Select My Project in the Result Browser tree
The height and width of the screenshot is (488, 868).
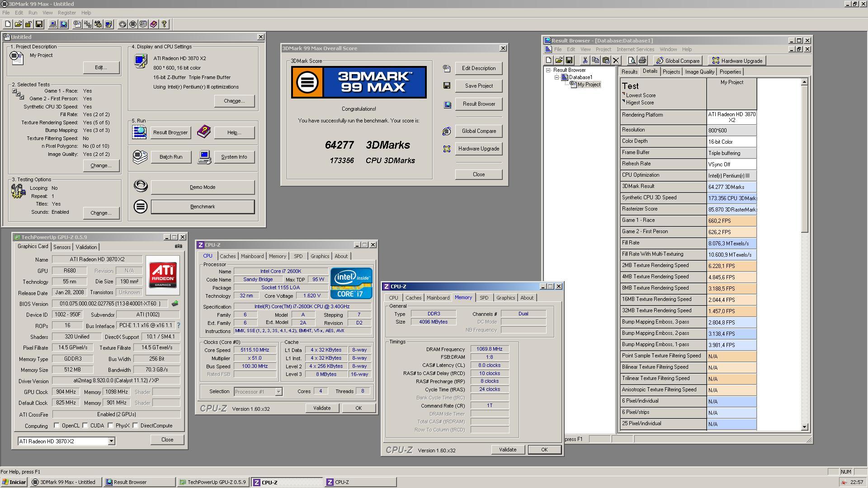(589, 84)
